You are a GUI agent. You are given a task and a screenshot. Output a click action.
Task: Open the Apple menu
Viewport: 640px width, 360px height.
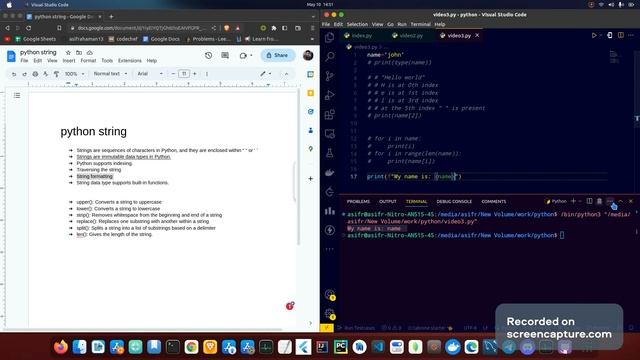click(9, 4)
